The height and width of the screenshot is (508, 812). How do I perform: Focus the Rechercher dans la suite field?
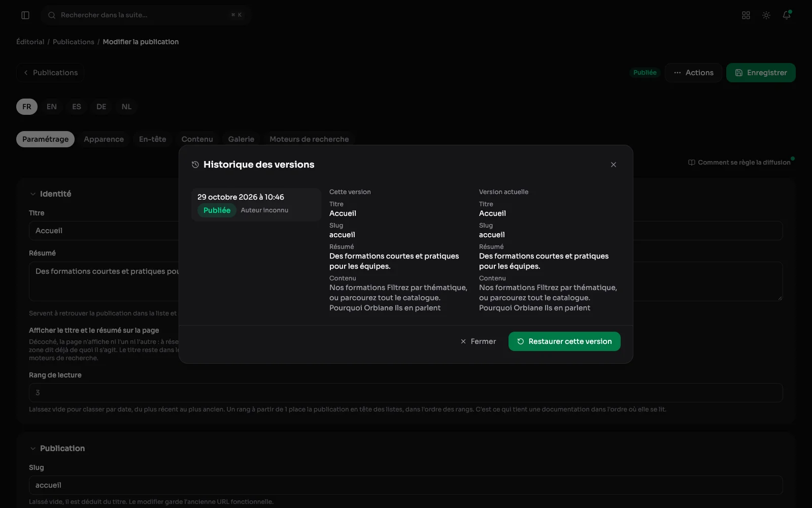(x=146, y=15)
